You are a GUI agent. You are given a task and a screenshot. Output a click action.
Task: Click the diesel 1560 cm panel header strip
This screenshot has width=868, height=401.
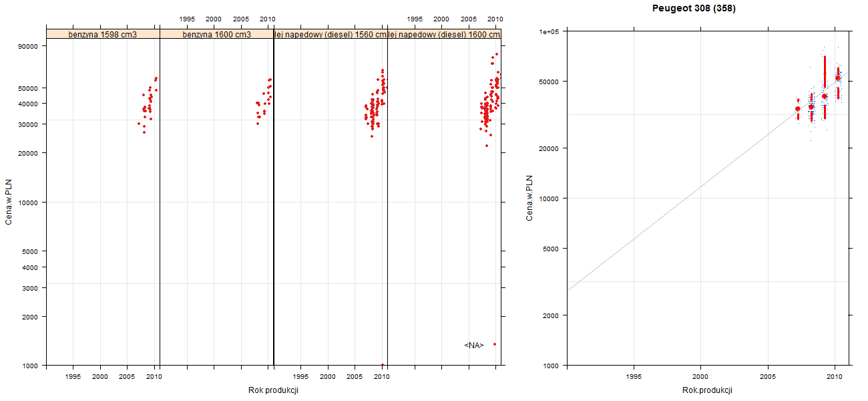331,33
